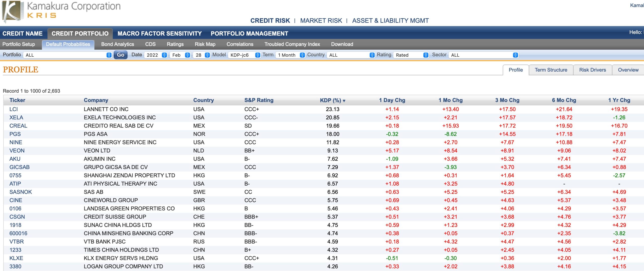Image resolution: width=644 pixels, height=271 pixels.
Task: Sort table by Ticker column header
Action: pos(17,100)
